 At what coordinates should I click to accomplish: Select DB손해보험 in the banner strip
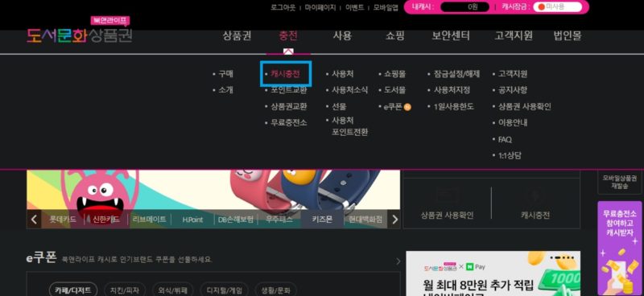click(236, 220)
